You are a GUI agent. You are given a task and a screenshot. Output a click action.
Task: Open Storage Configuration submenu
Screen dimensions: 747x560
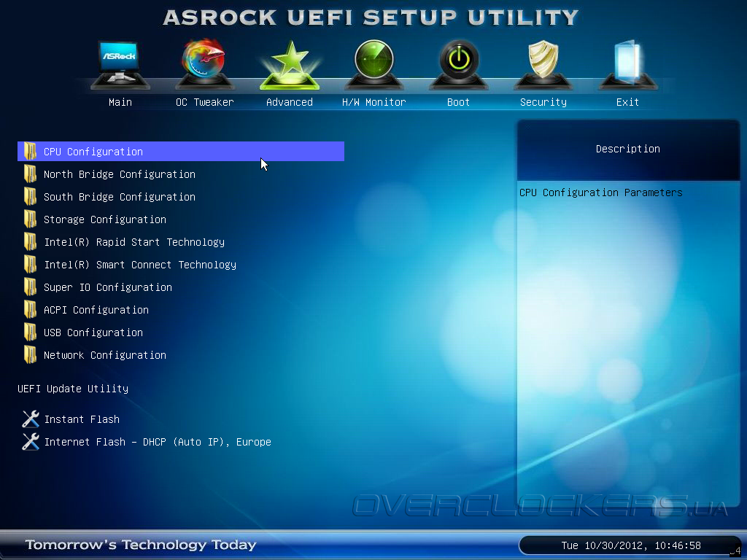point(105,219)
